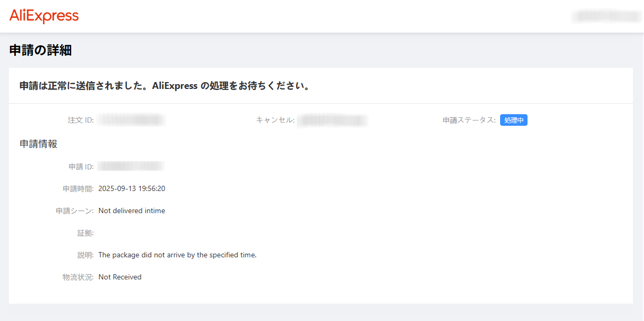Click the blurred 申請 ID value

131,166
